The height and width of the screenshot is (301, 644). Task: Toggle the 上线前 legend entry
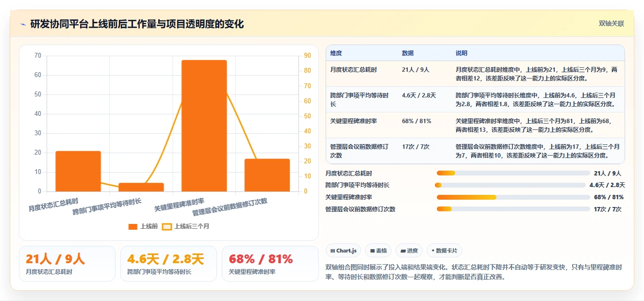(x=143, y=226)
